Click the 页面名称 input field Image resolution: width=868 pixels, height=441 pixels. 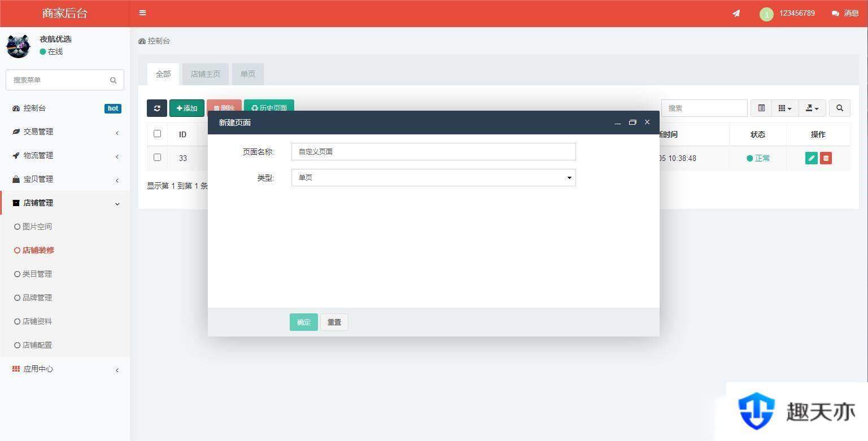tap(434, 152)
